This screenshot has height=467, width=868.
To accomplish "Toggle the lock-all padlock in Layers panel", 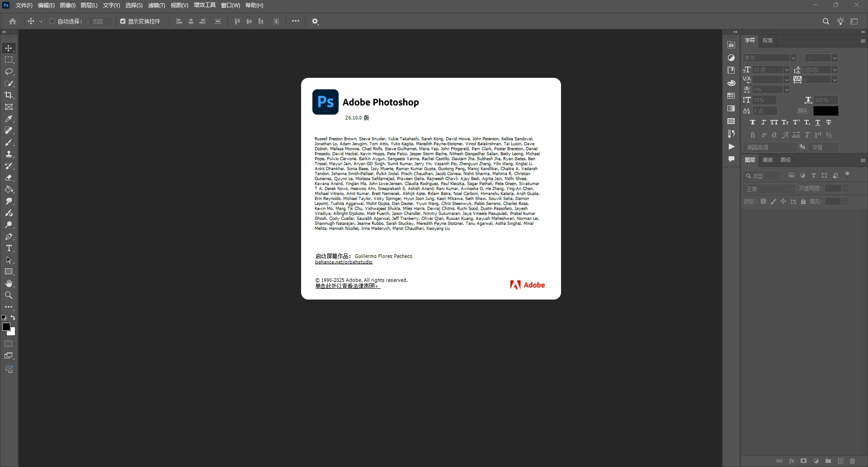I will tap(803, 201).
